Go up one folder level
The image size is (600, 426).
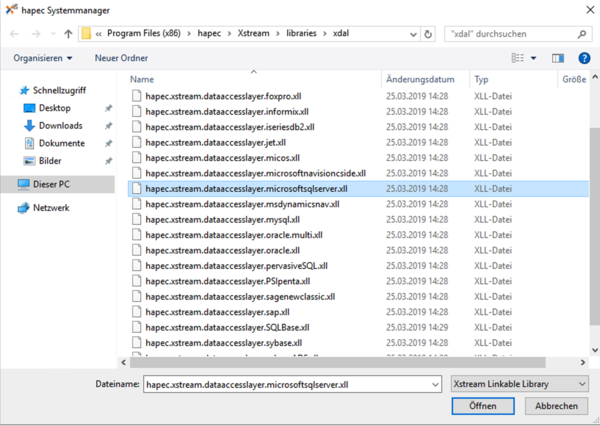68,34
